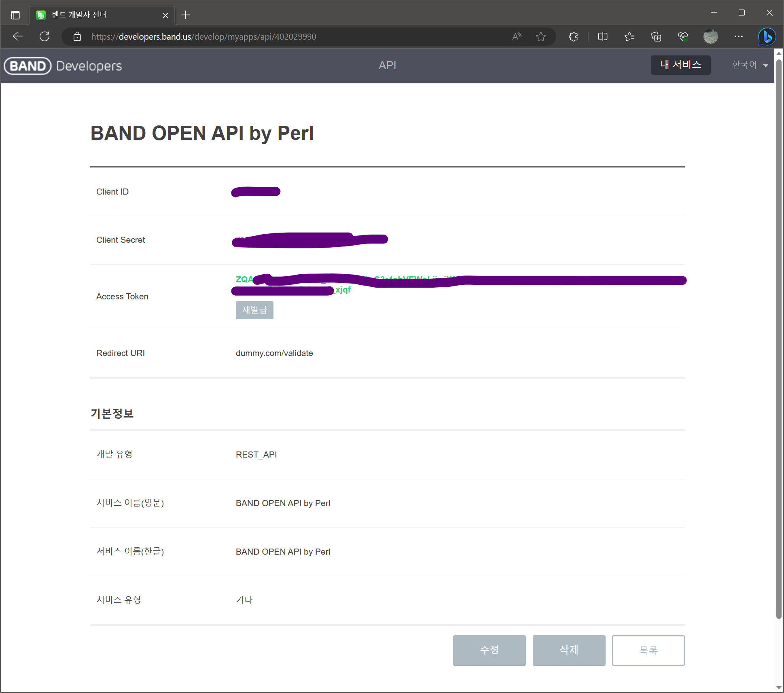Click the Access Token label
This screenshot has height=693, width=784.
tap(122, 297)
